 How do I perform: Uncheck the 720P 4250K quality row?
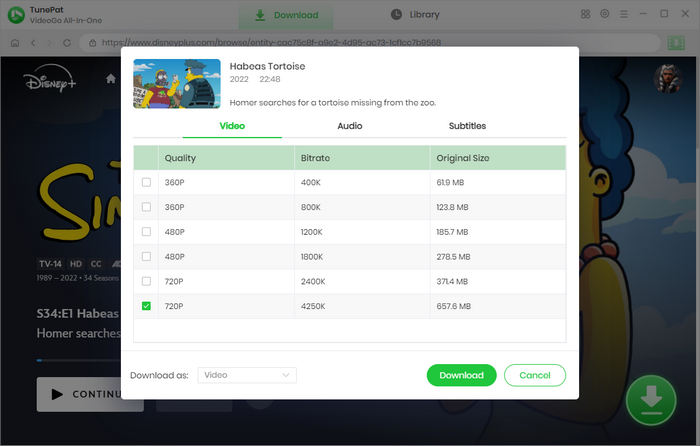146,306
